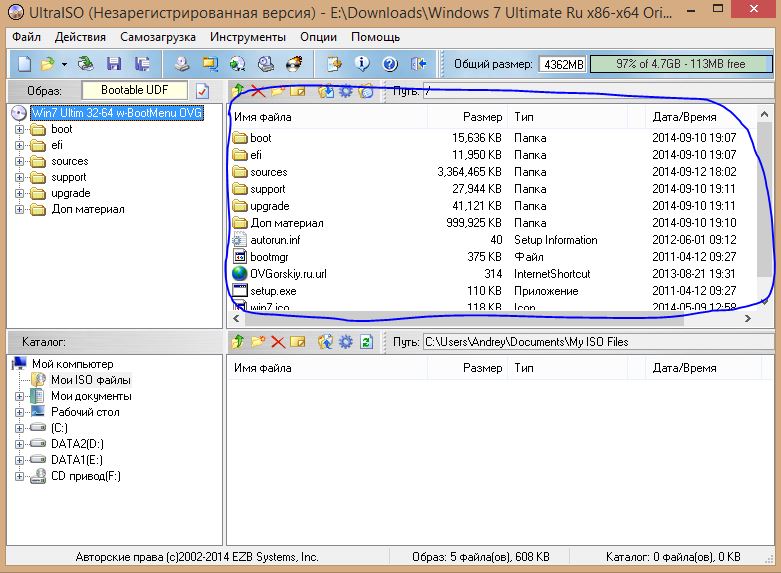The image size is (781, 573).
Task: Click the Save floppy disk icon
Action: coord(114,64)
